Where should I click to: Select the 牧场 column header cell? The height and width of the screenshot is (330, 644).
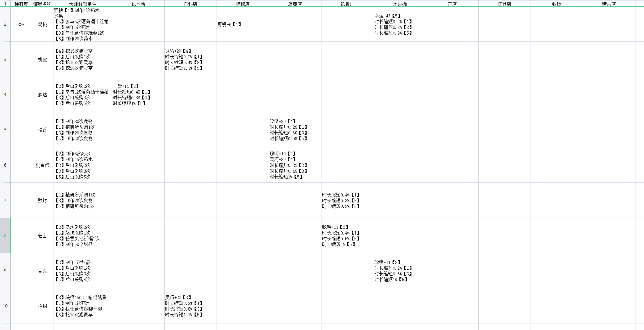pyautogui.click(x=557, y=4)
